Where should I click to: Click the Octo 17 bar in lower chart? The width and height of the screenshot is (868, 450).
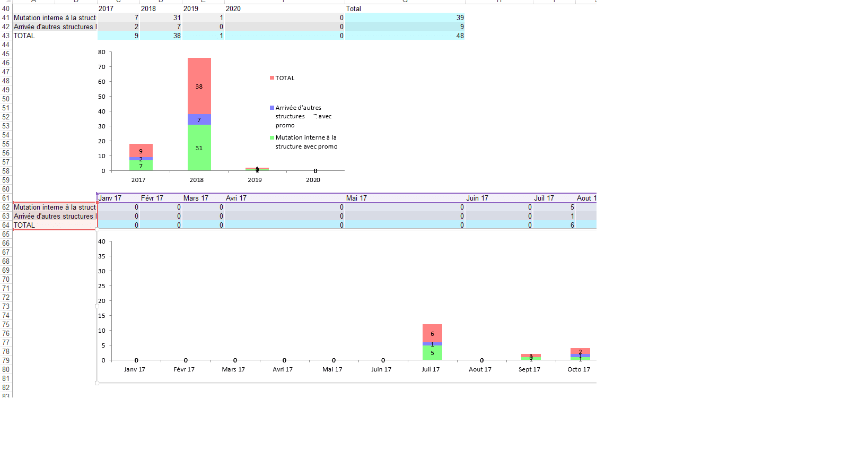pyautogui.click(x=580, y=352)
